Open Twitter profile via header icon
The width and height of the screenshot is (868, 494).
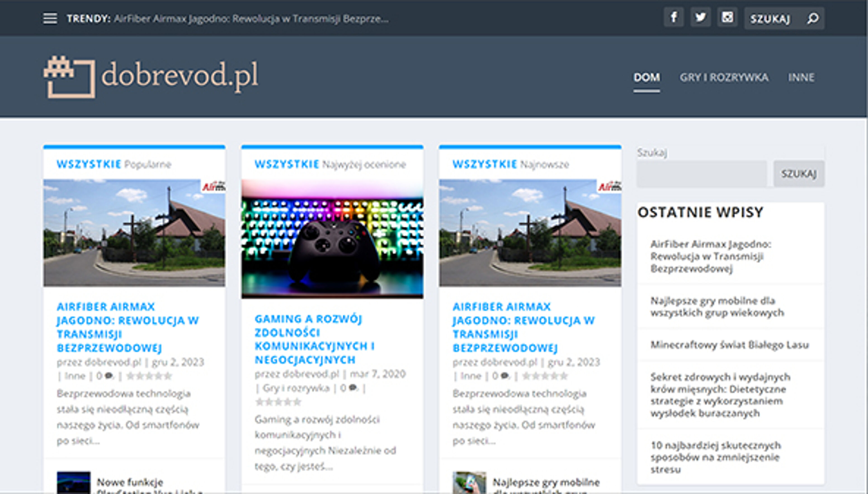700,17
